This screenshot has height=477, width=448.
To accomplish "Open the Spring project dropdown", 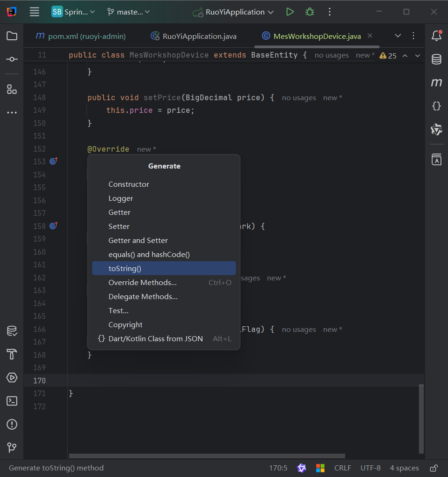I will 73,12.
